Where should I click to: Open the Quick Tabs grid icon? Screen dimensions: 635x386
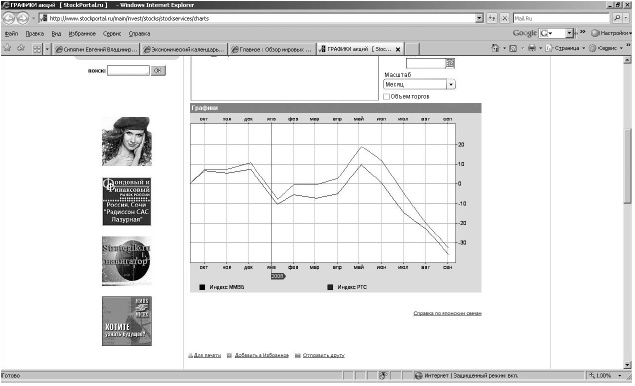pos(37,49)
